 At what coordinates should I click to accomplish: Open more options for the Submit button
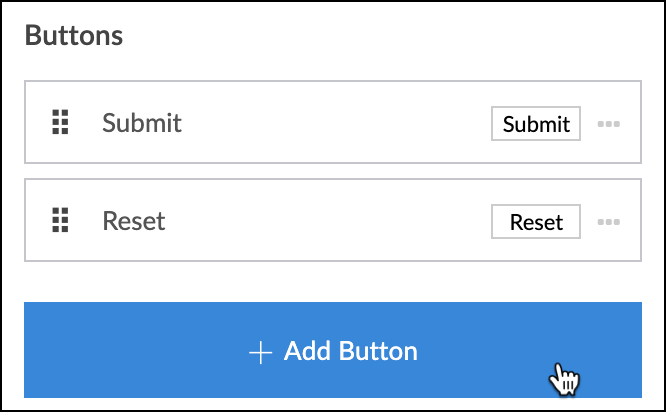coord(609,124)
